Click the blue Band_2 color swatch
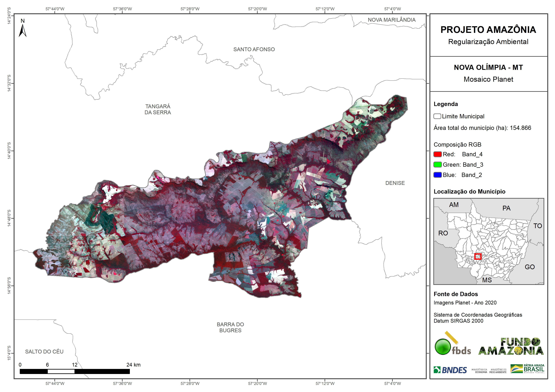 coord(437,175)
